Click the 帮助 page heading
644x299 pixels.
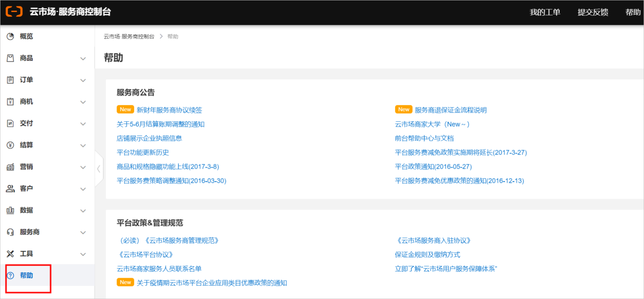pyautogui.click(x=113, y=57)
